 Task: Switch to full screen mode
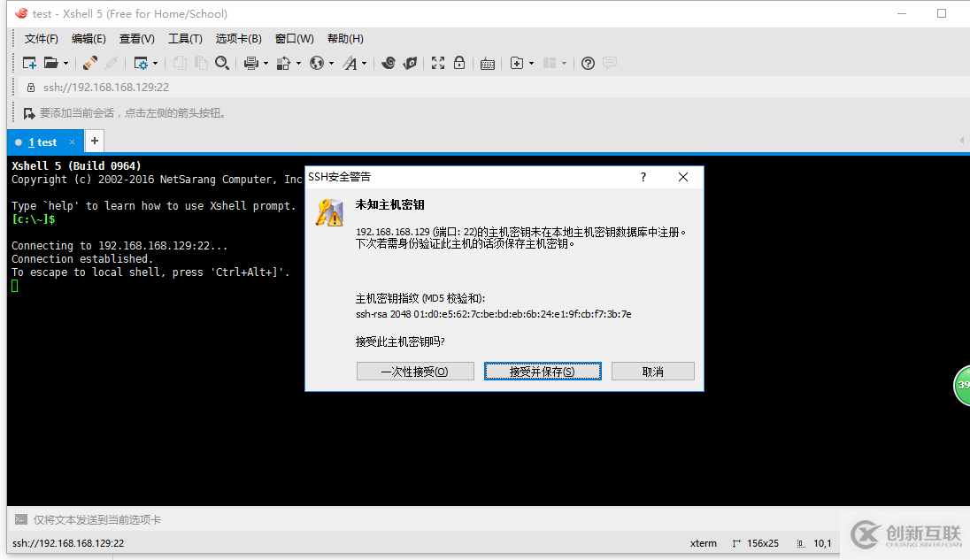tap(437, 63)
